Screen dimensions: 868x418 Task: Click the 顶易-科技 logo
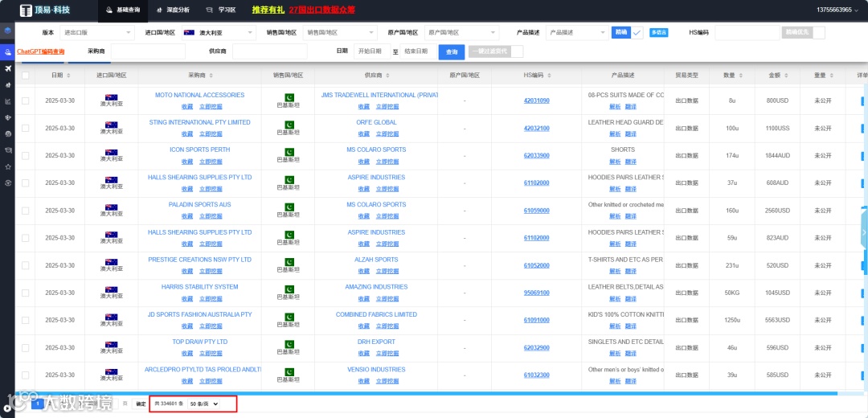[45, 10]
